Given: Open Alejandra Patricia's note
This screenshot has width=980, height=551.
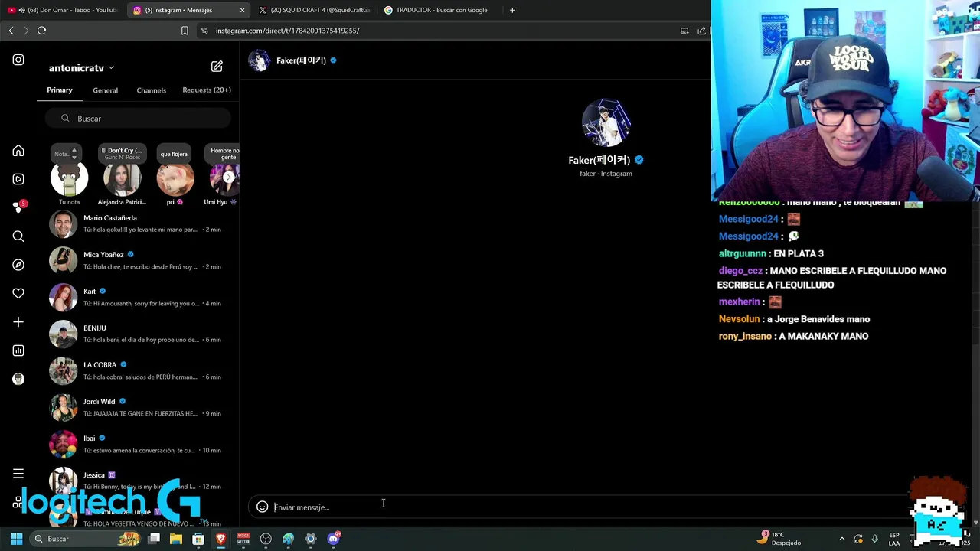Looking at the screenshot, I should [122, 174].
